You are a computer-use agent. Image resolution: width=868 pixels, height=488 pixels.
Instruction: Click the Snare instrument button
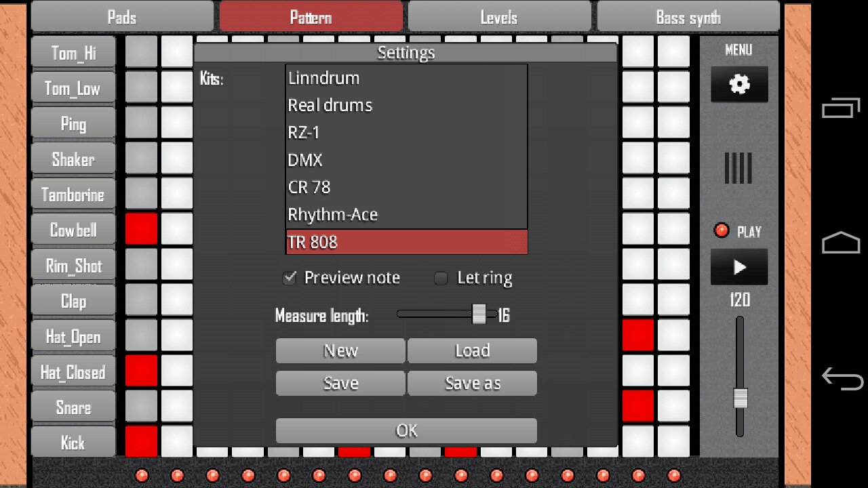click(73, 407)
